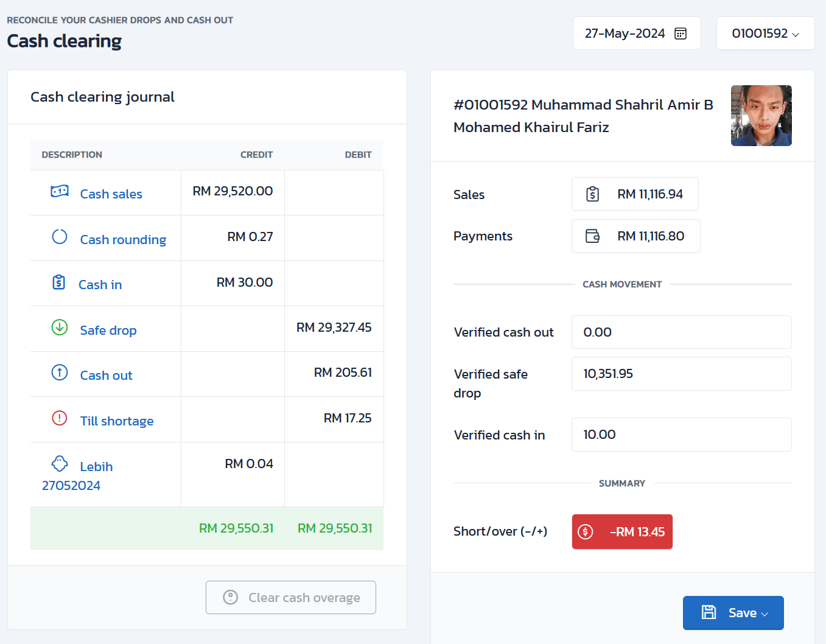Open the 01001592 cashier dropdown
Viewport: 826px width, 644px height.
[x=765, y=33]
